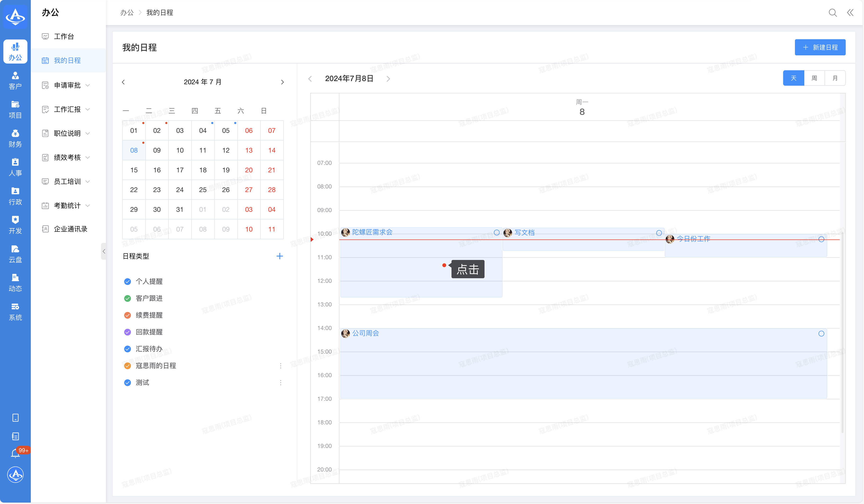Expand the 考勤统计 submenu
This screenshot has height=504, width=864.
(67, 206)
